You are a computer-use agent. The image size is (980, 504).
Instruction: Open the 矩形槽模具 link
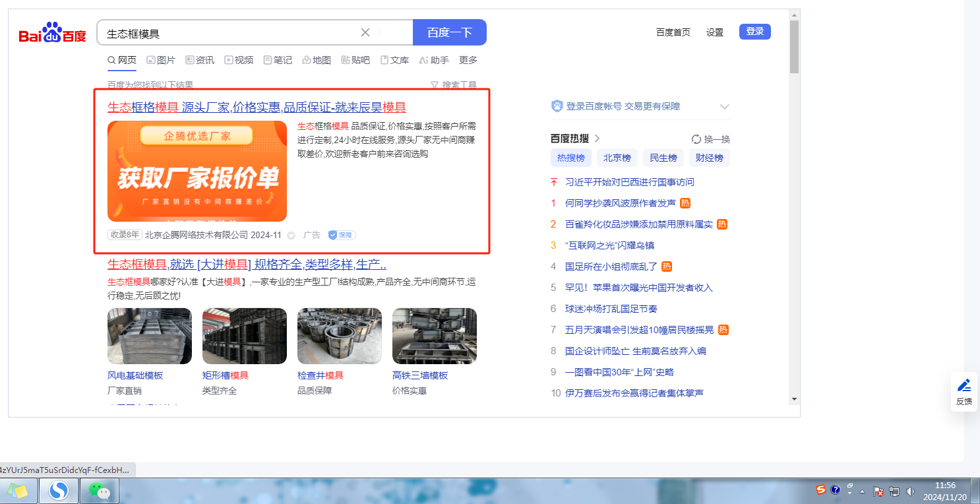[226, 375]
